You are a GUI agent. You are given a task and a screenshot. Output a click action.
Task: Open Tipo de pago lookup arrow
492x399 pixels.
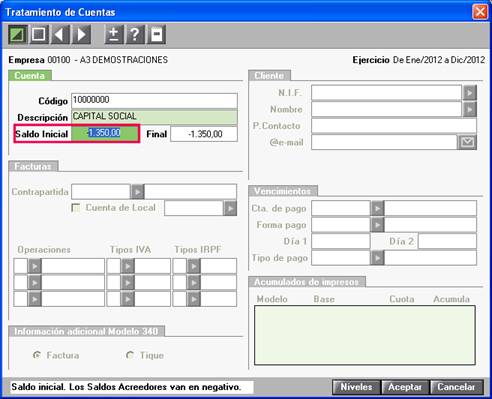tap(377, 258)
